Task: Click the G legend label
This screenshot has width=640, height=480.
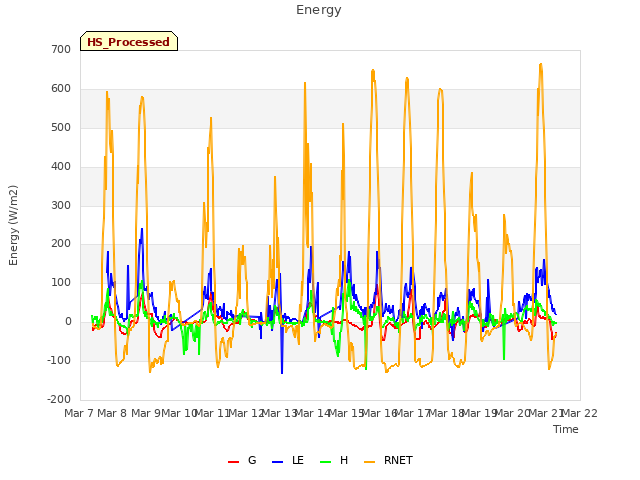Action: point(252,460)
